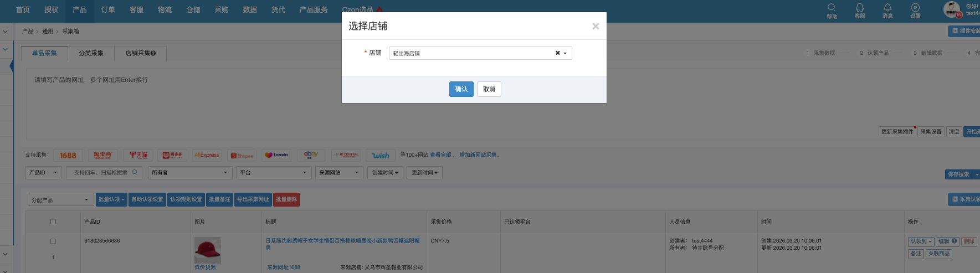Viewport: 980px width, 273px height.
Task: Open the 订单 menu in top navigation
Action: coord(108,10)
